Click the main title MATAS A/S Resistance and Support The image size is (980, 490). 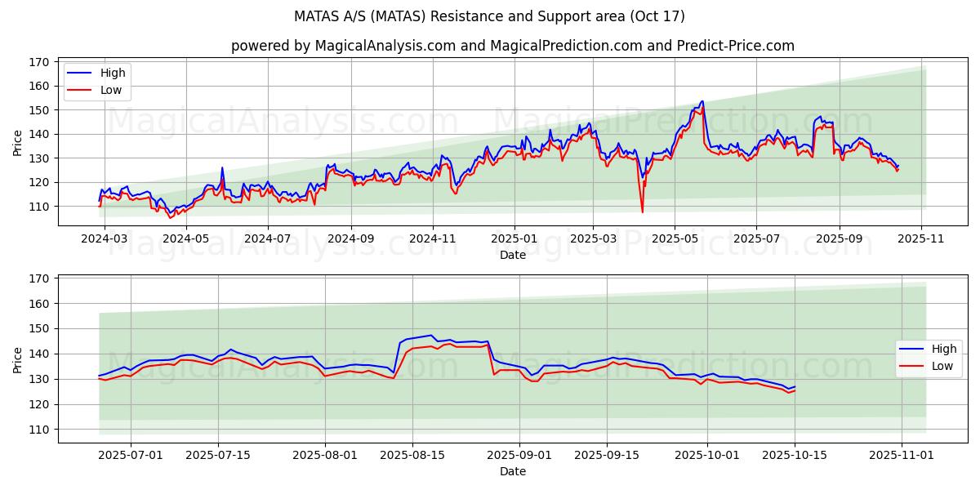click(x=490, y=16)
